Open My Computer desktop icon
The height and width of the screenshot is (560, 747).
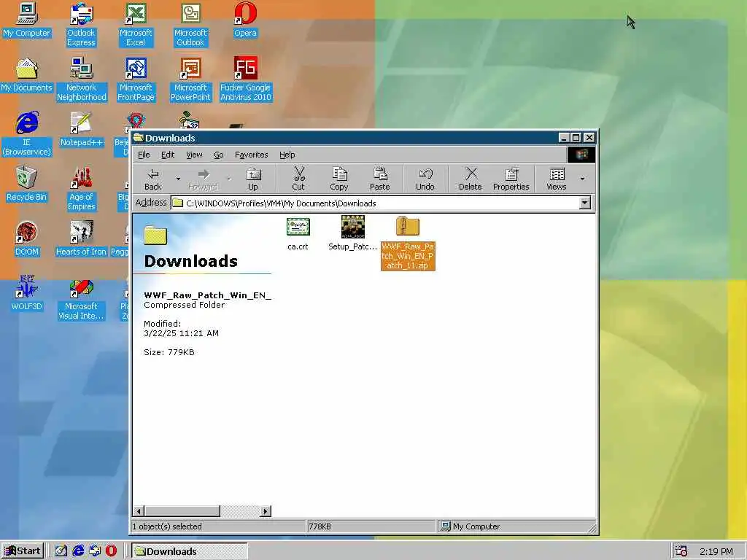[x=27, y=20]
